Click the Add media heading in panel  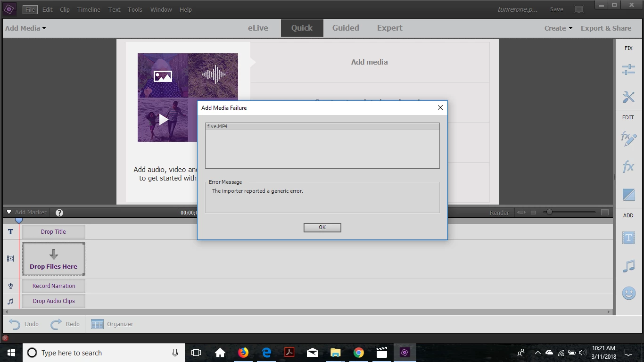pos(369,62)
